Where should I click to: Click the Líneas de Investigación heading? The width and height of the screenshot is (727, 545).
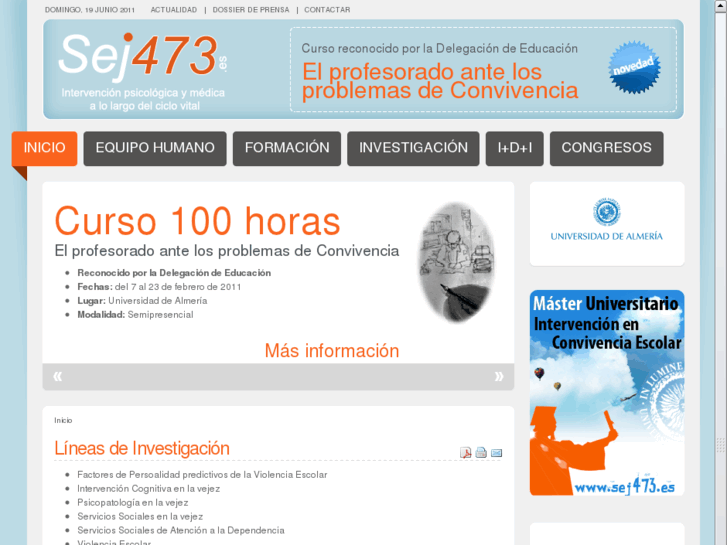coord(142,449)
